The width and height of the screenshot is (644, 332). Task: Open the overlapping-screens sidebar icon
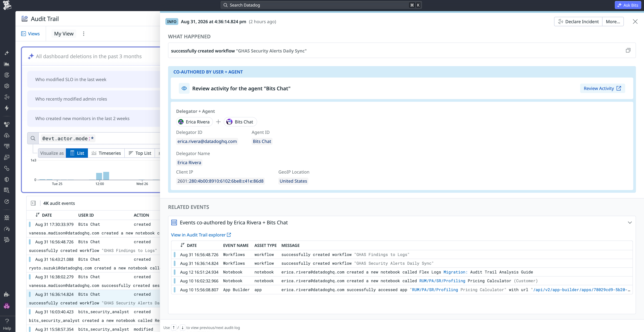tap(7, 157)
